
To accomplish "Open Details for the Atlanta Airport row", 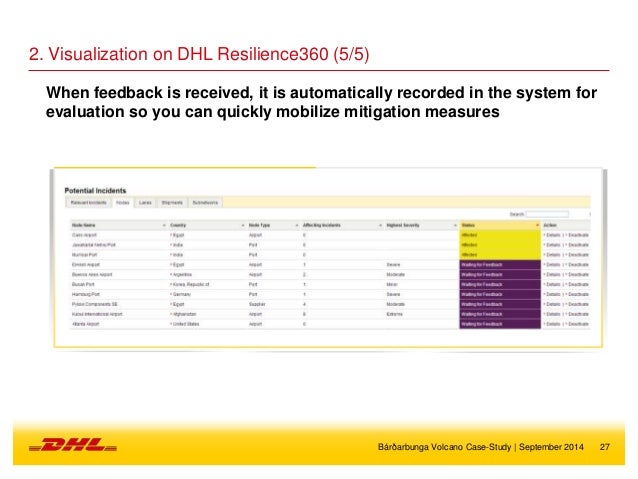I will coord(553,324).
